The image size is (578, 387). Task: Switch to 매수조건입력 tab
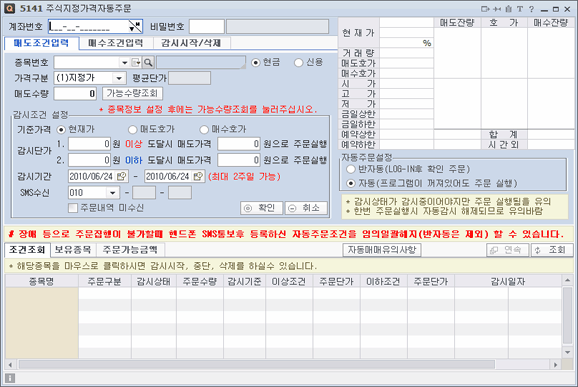pyautogui.click(x=116, y=43)
